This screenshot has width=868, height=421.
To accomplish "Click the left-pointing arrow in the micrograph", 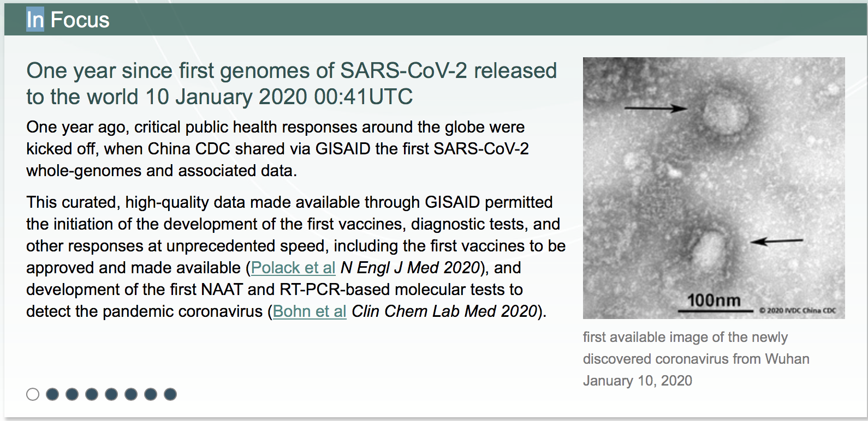I will coord(776,240).
